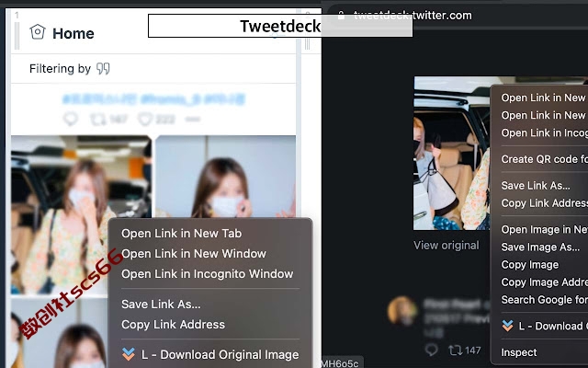The image size is (588, 368).
Task: Select Save Link As in dark right menu
Action: [x=536, y=186]
